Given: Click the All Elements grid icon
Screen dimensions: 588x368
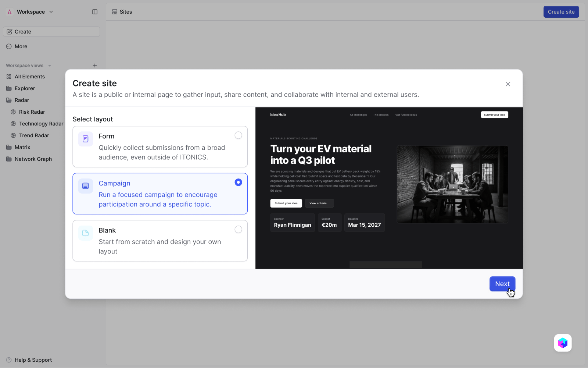Looking at the screenshot, I should pyautogui.click(x=9, y=77).
